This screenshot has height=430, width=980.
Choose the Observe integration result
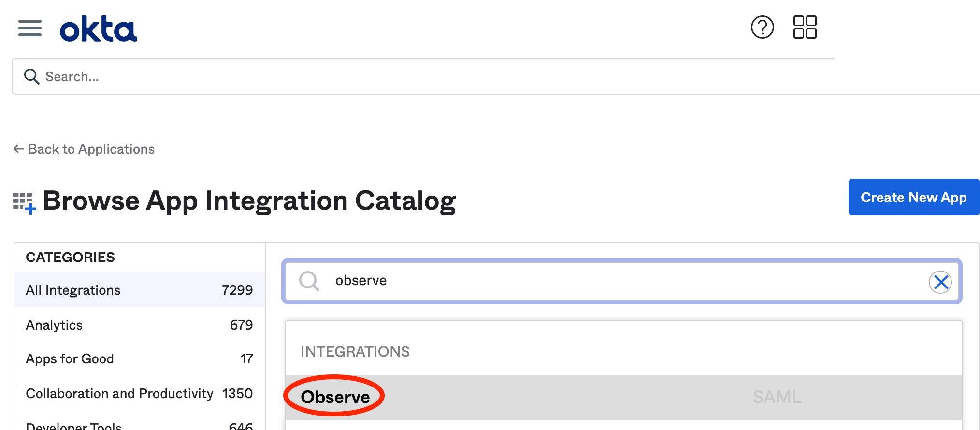tap(624, 397)
